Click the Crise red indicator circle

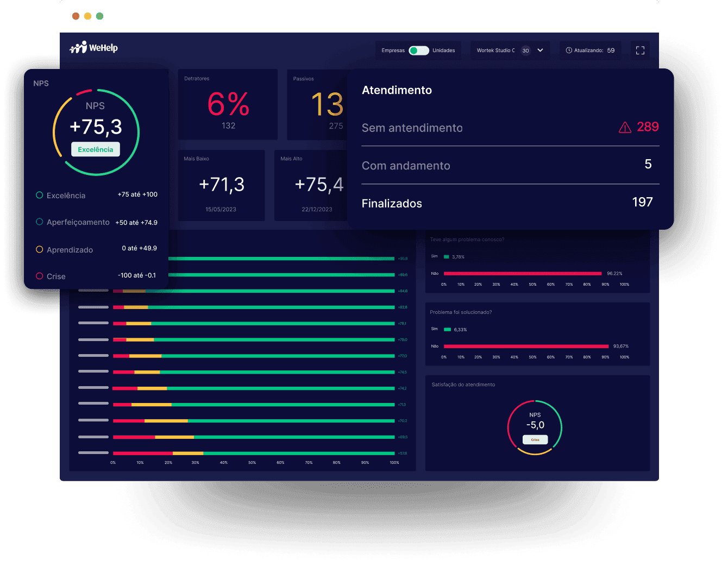point(39,276)
